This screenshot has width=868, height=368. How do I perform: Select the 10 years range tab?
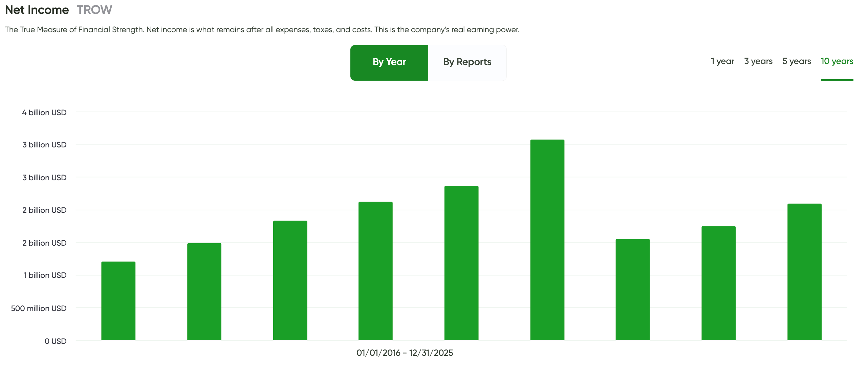[837, 61]
